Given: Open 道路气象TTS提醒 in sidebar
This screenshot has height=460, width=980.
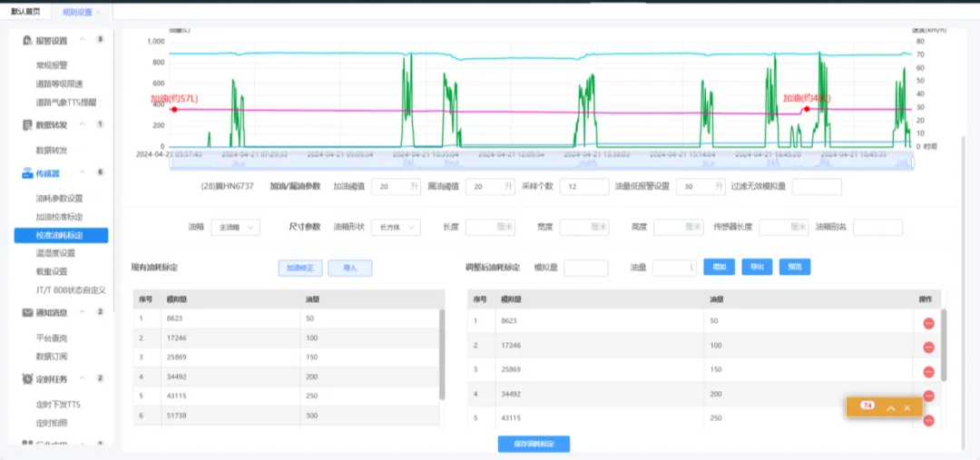Looking at the screenshot, I should [66, 102].
